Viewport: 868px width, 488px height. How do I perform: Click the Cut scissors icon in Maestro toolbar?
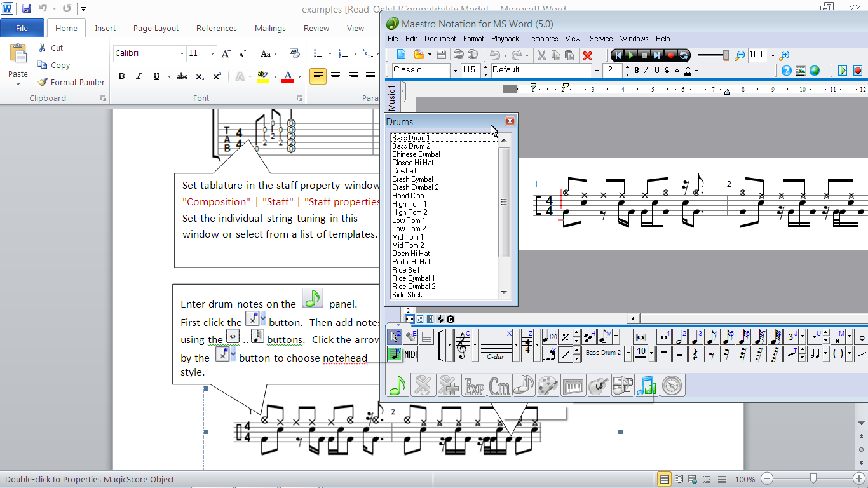click(x=541, y=55)
